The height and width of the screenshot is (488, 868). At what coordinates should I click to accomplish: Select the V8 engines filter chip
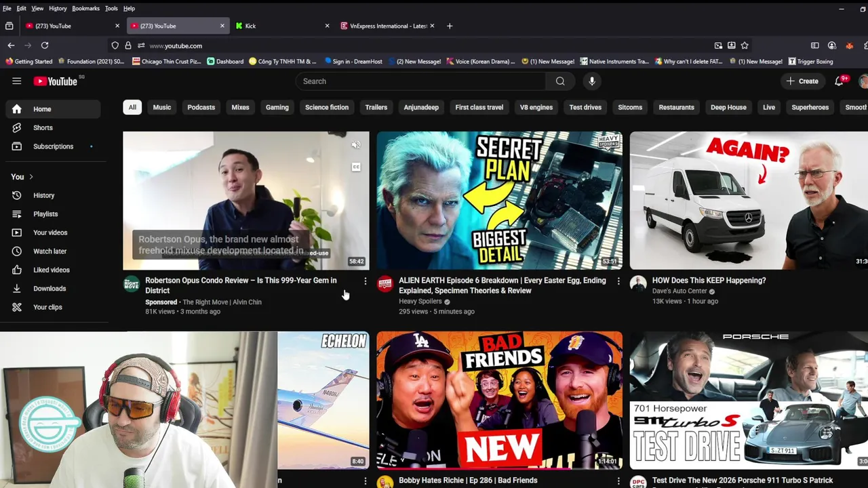(x=536, y=107)
